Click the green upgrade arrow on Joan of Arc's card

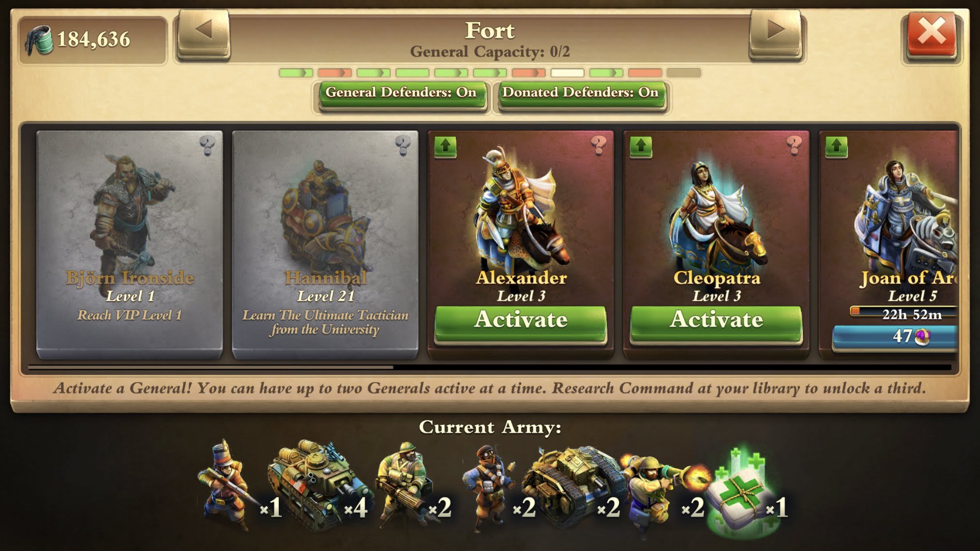pyautogui.click(x=837, y=147)
